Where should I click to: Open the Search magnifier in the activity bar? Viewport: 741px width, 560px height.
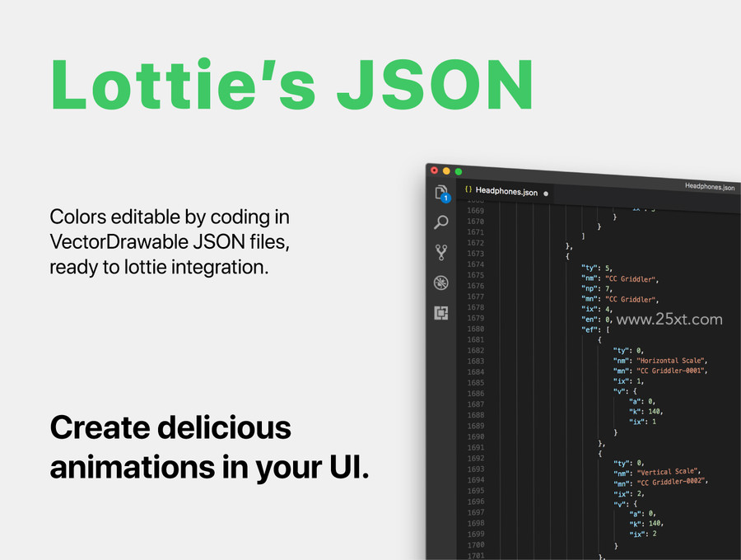pos(441,222)
